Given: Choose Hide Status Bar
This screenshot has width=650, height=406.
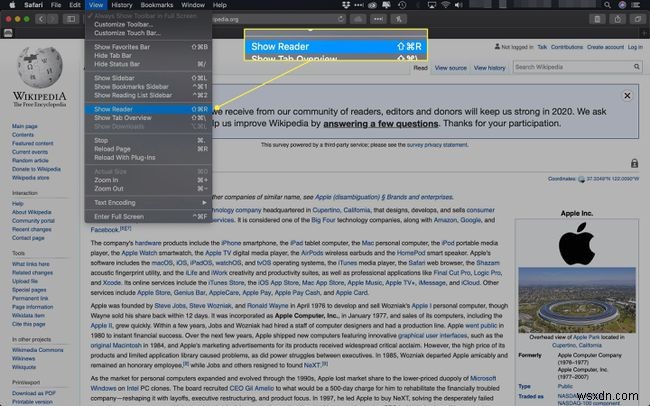Looking at the screenshot, I should [x=148, y=64].
